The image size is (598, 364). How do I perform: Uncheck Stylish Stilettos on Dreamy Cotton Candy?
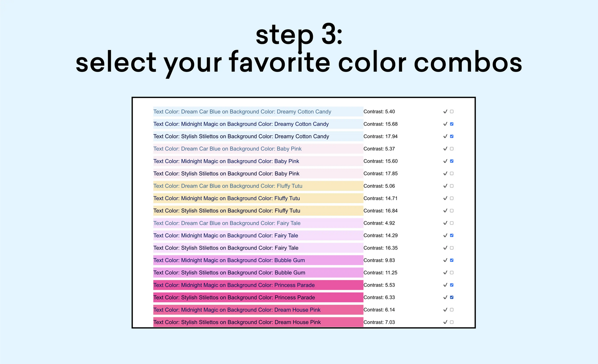452,136
